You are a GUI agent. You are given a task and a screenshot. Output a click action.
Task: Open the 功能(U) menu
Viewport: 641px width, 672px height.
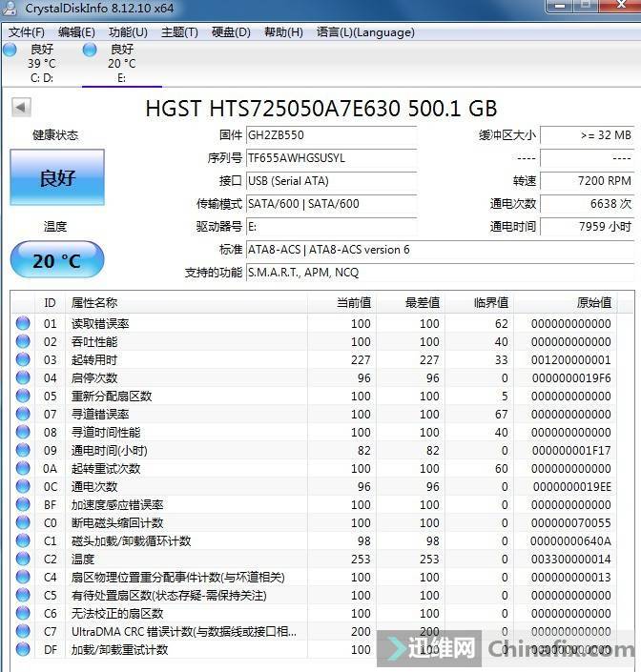click(128, 32)
